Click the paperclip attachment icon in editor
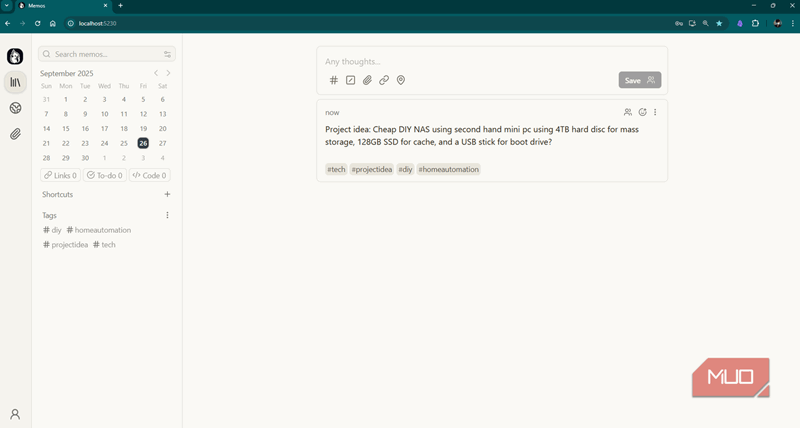Viewport: 800px width, 428px height. click(367, 80)
